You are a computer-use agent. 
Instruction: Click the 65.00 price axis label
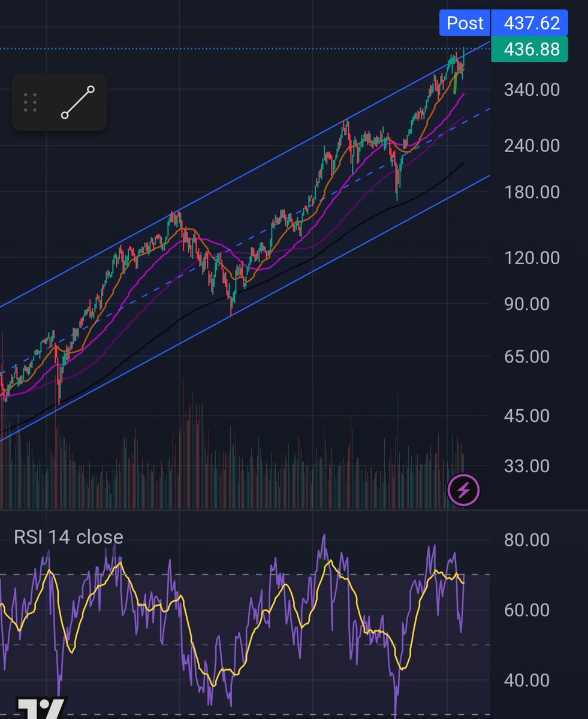point(527,357)
